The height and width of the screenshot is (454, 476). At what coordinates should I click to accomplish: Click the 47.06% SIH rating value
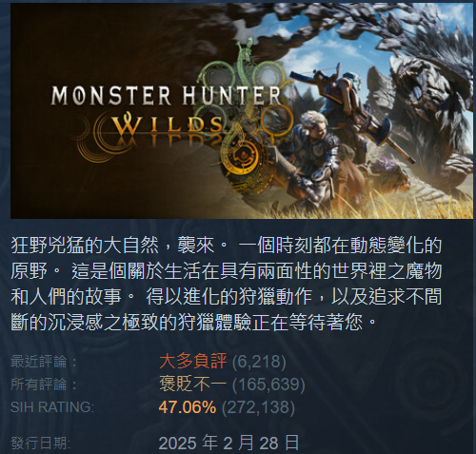(188, 407)
